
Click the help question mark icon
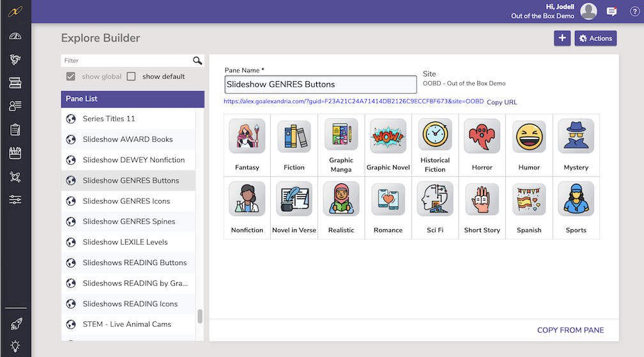tap(634, 11)
